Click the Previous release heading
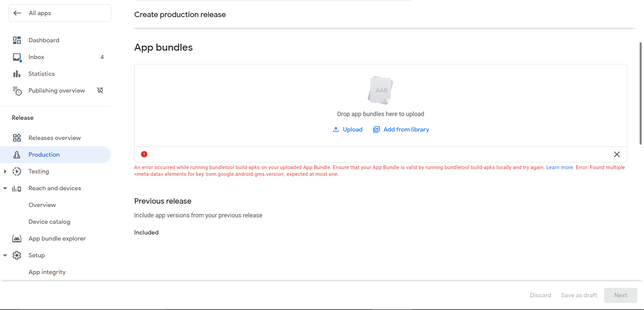This screenshot has width=644, height=310. [163, 201]
